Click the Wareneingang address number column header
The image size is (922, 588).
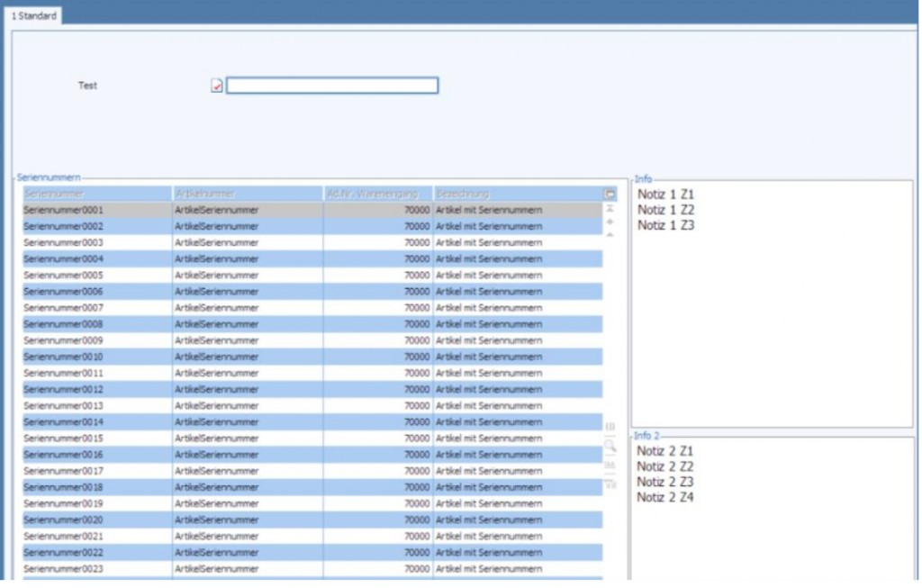[x=378, y=194]
